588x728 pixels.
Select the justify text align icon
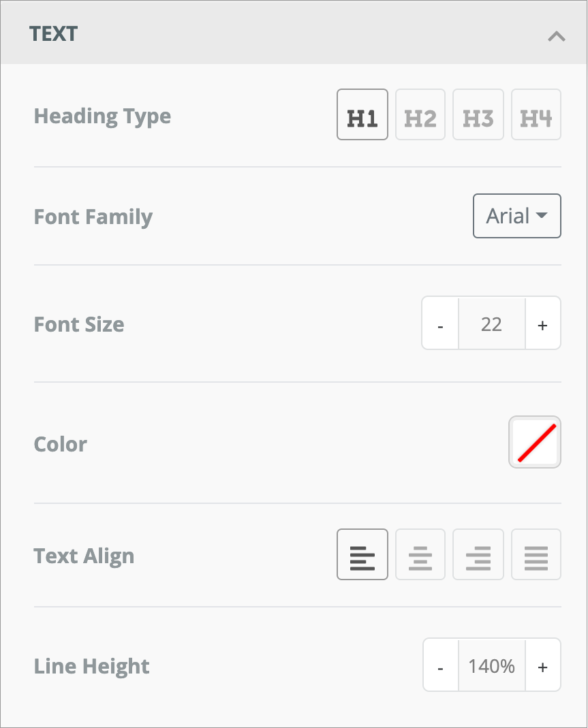tap(536, 554)
